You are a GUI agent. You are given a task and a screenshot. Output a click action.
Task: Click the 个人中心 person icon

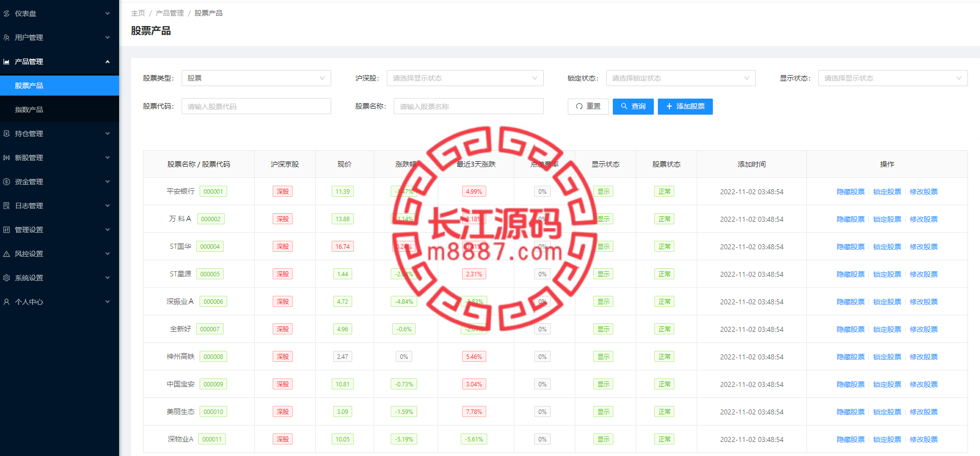click(x=7, y=302)
